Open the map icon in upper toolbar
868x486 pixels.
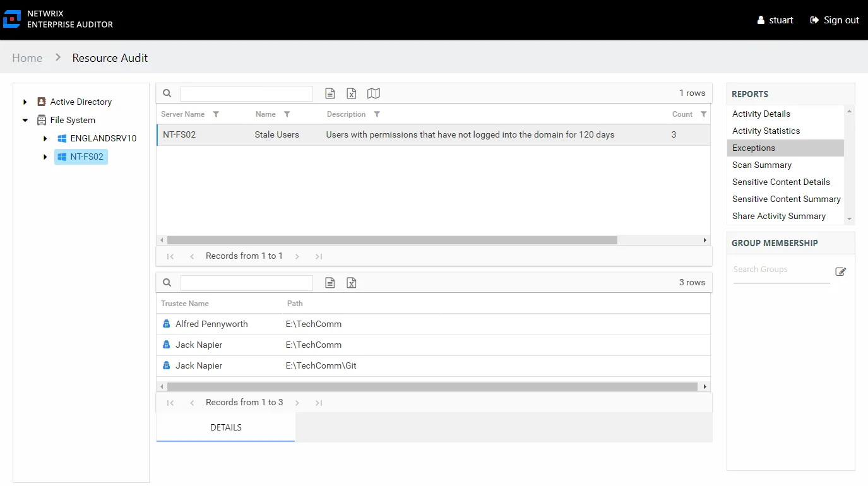click(374, 93)
